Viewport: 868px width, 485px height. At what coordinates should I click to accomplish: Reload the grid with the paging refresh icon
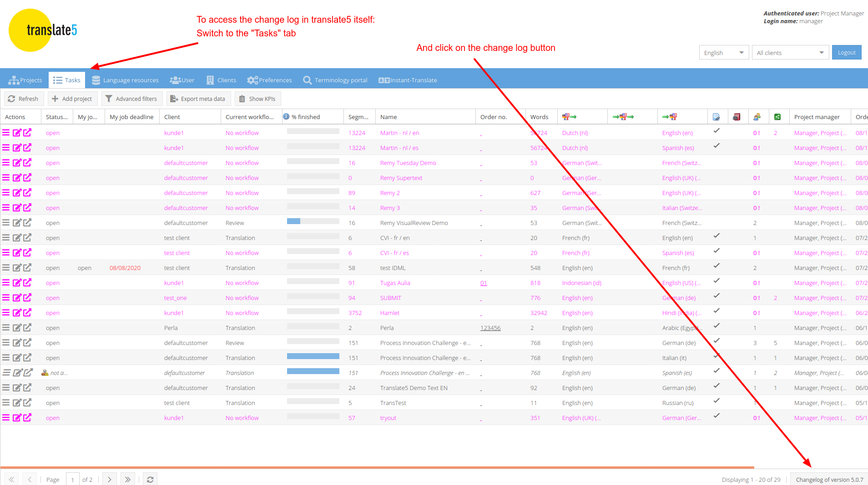[x=150, y=479]
